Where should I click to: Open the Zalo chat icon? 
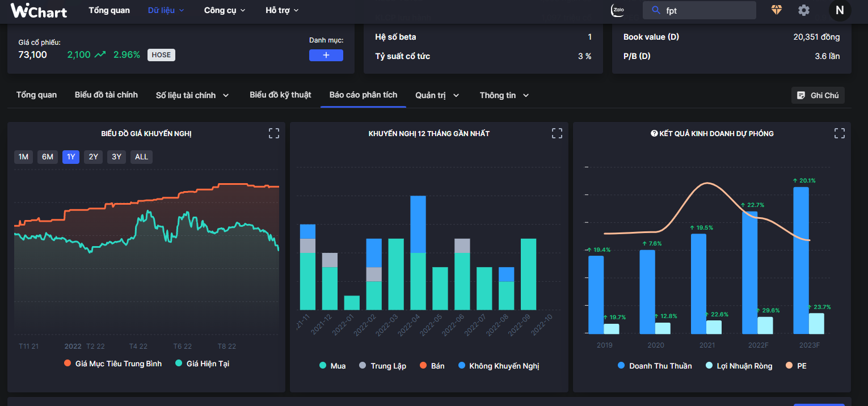(x=618, y=10)
